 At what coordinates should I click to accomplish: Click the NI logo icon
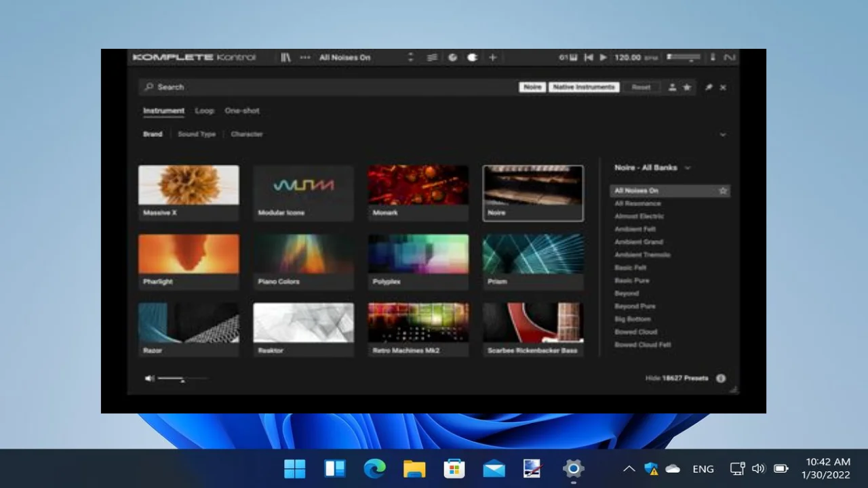coord(729,58)
